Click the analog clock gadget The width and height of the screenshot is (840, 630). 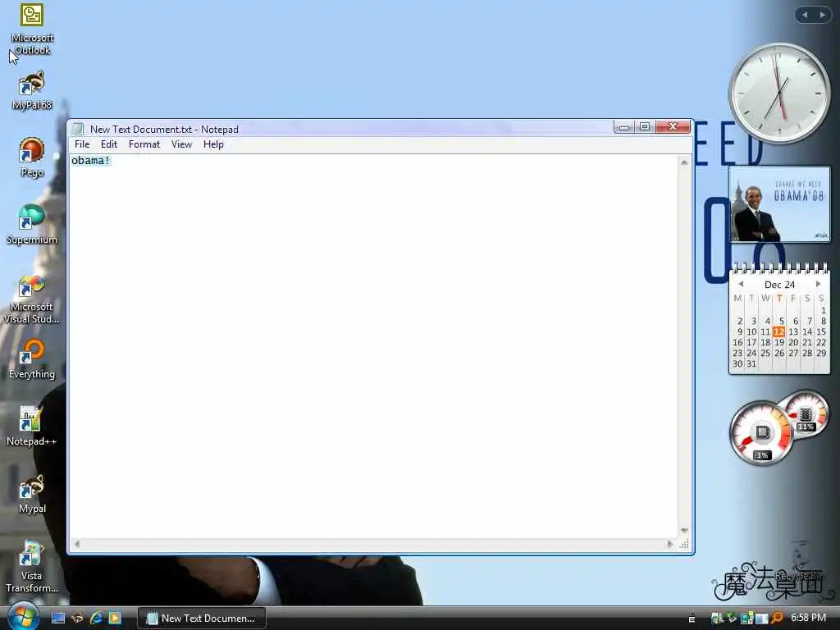click(779, 94)
